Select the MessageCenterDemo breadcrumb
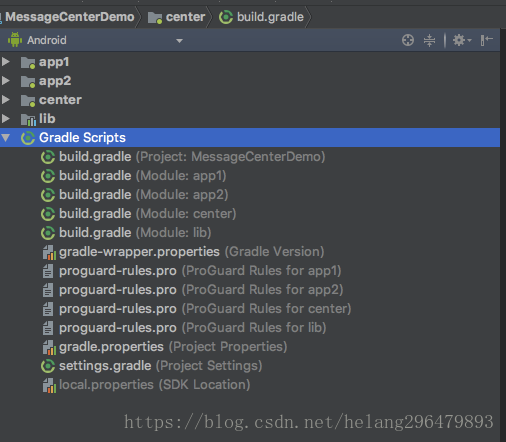 pos(69,17)
